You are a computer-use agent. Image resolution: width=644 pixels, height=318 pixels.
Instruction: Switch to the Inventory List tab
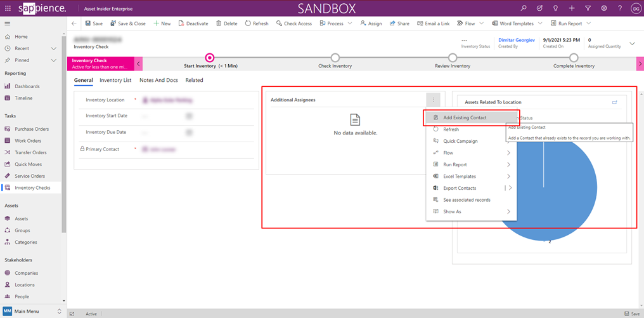tap(115, 80)
